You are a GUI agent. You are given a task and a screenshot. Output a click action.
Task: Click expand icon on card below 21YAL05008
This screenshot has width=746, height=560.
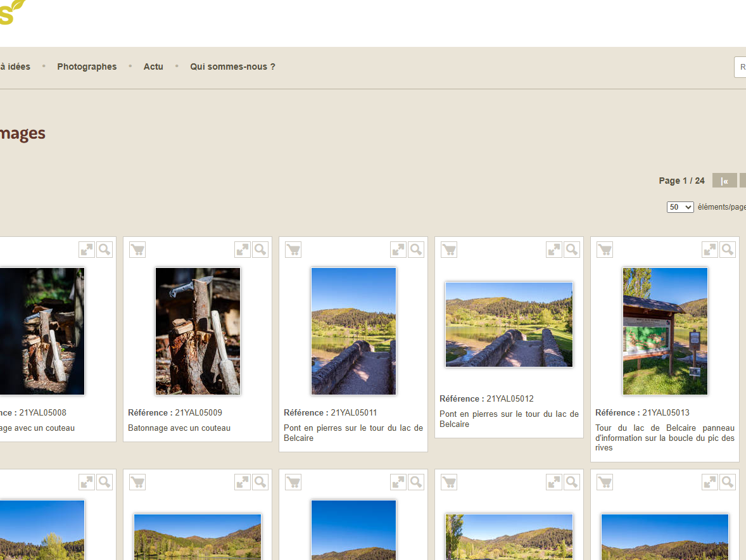point(87,482)
